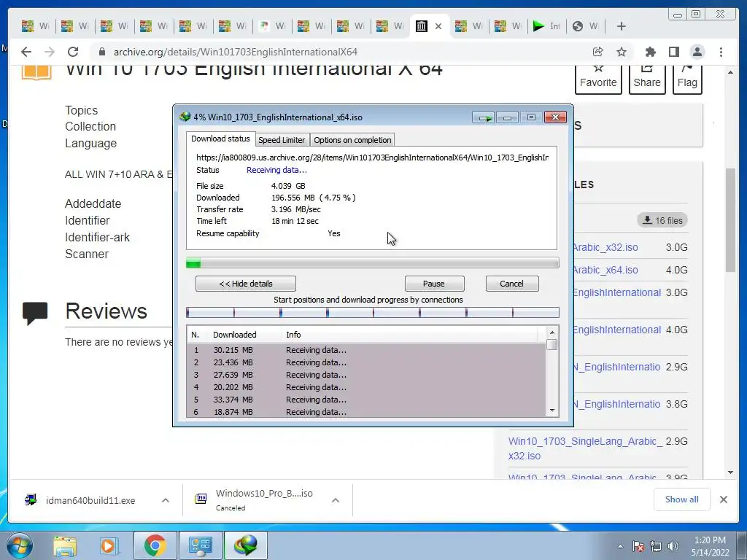Open the Options on completion tab
The height and width of the screenshot is (560, 747).
(x=352, y=140)
